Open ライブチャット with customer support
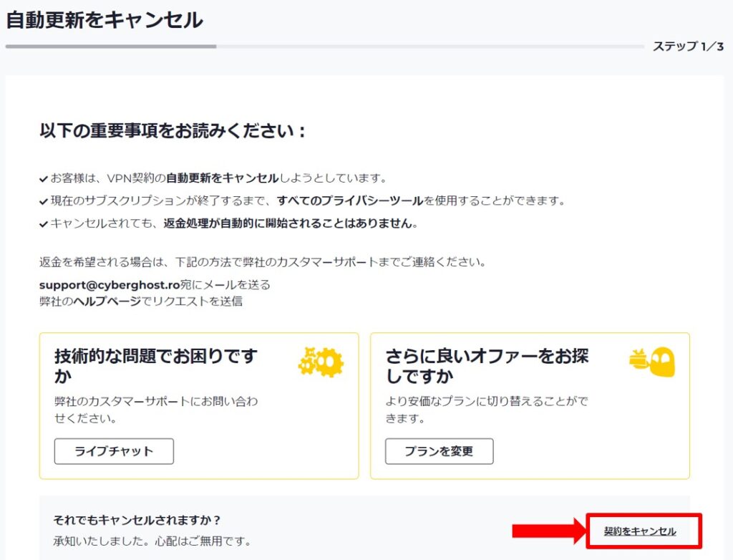 [113, 451]
